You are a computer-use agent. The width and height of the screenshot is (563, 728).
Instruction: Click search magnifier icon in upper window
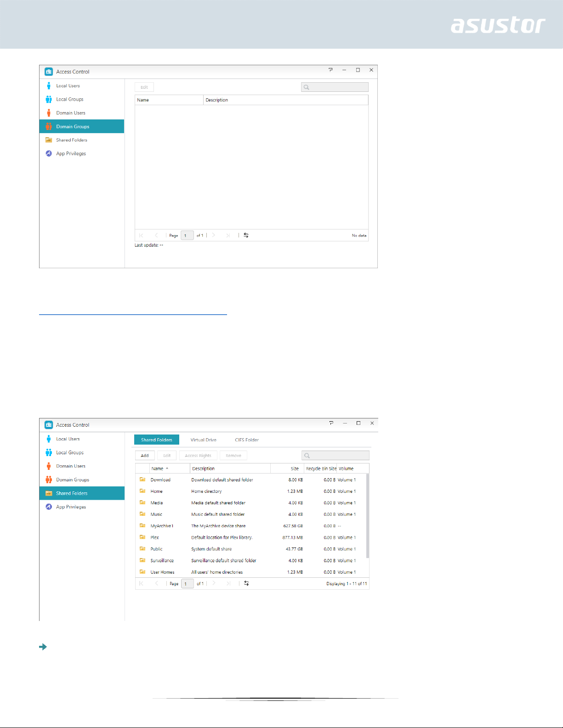pyautogui.click(x=307, y=87)
